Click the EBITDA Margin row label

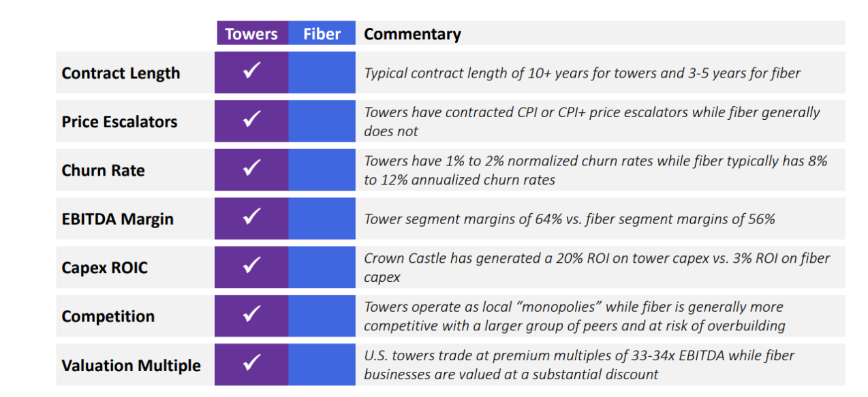pos(117,219)
